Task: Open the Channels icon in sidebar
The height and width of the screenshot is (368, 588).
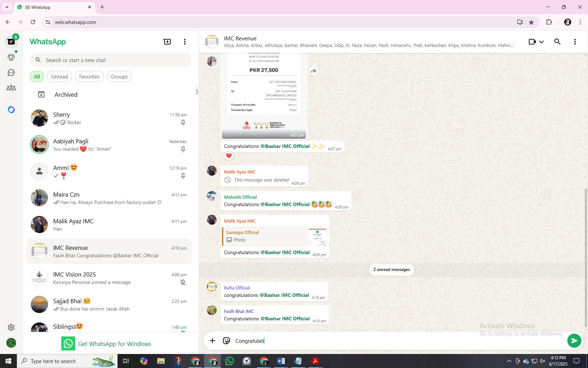Action: [11, 73]
